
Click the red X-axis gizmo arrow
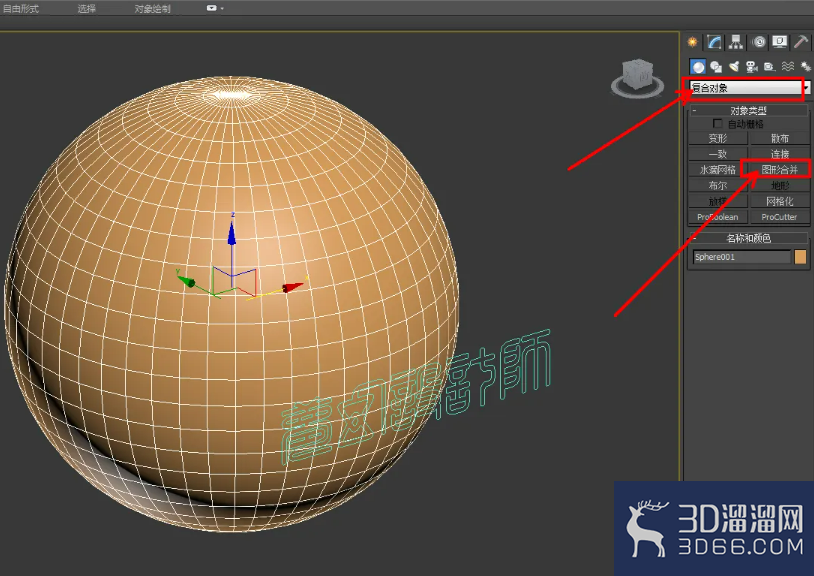(x=293, y=287)
